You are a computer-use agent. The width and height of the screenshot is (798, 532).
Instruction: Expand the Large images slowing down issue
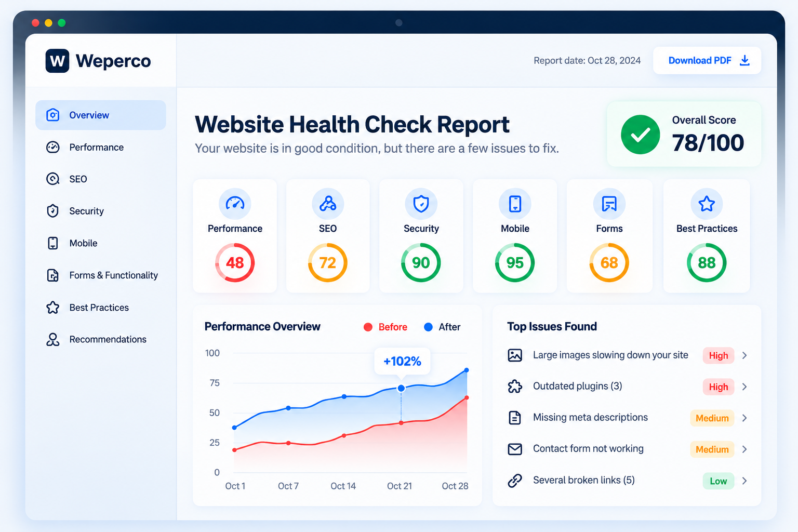744,355
